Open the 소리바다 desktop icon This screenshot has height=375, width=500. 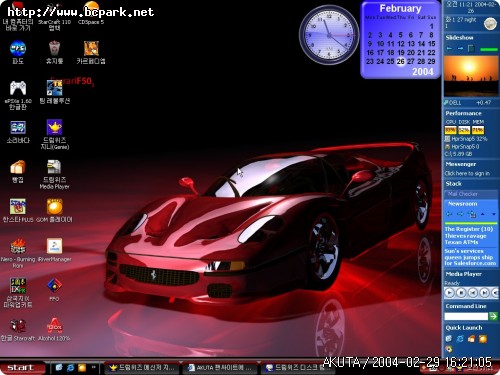[18, 132]
